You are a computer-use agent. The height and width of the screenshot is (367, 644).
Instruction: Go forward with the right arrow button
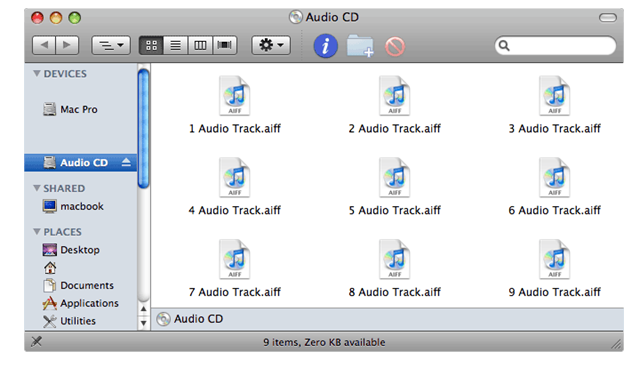click(67, 45)
